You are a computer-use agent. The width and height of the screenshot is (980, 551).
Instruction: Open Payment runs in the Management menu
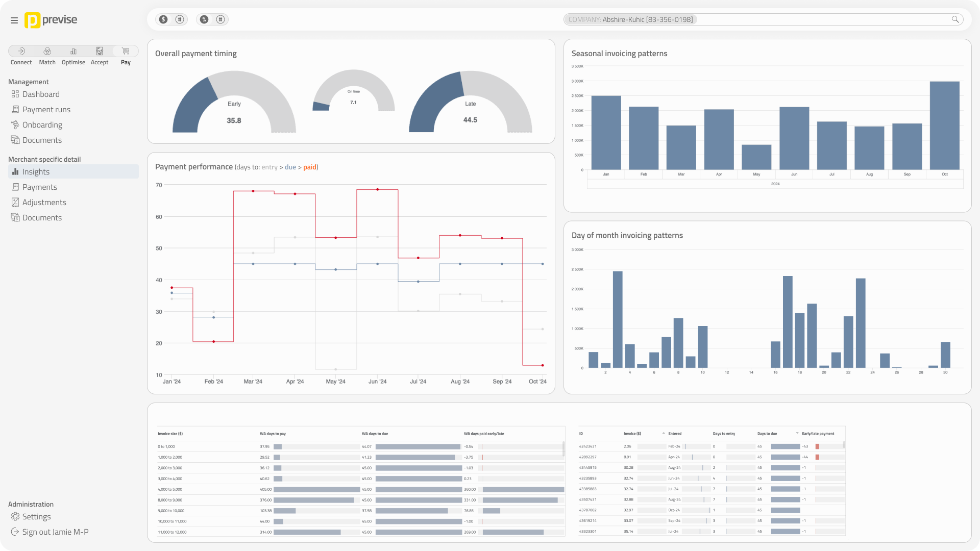pos(46,110)
